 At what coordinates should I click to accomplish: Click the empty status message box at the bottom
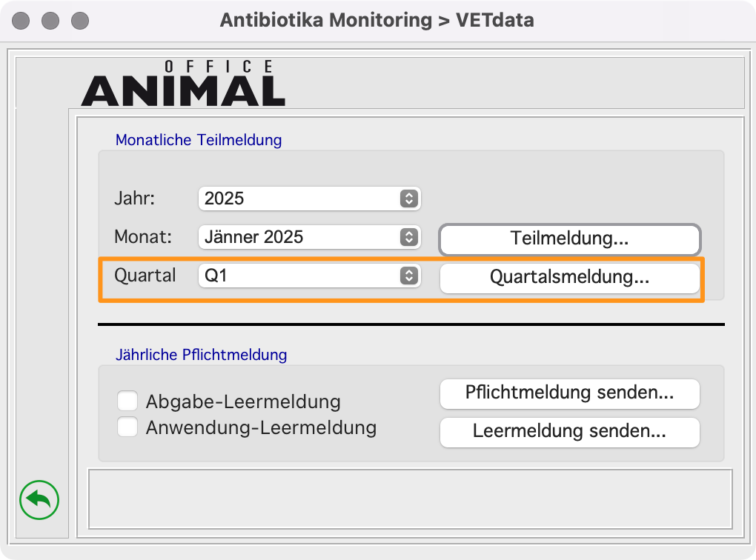click(x=411, y=499)
